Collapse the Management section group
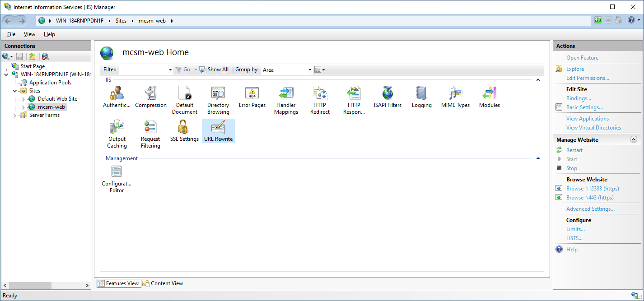 (538, 158)
